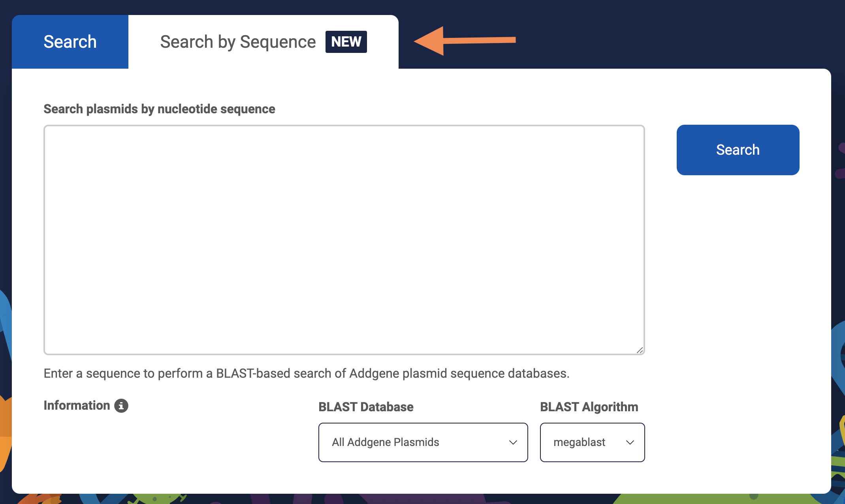Viewport: 845px width, 504px height.
Task: Click the blue Search button beside the textarea
Action: pos(738,150)
